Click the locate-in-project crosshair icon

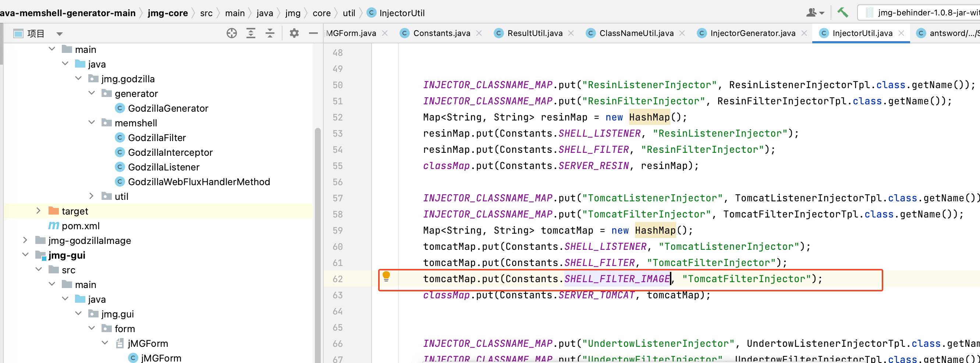click(x=231, y=33)
